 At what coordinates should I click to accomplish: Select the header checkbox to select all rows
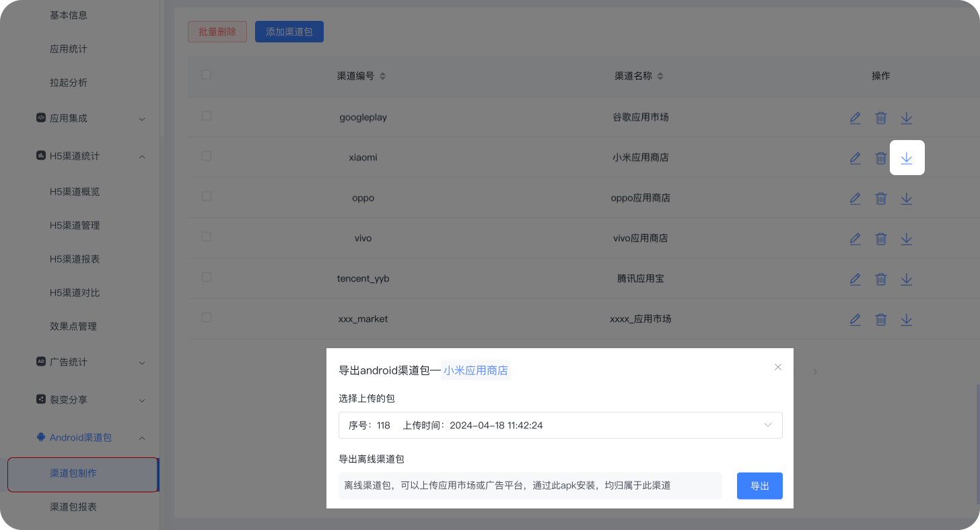[x=206, y=75]
